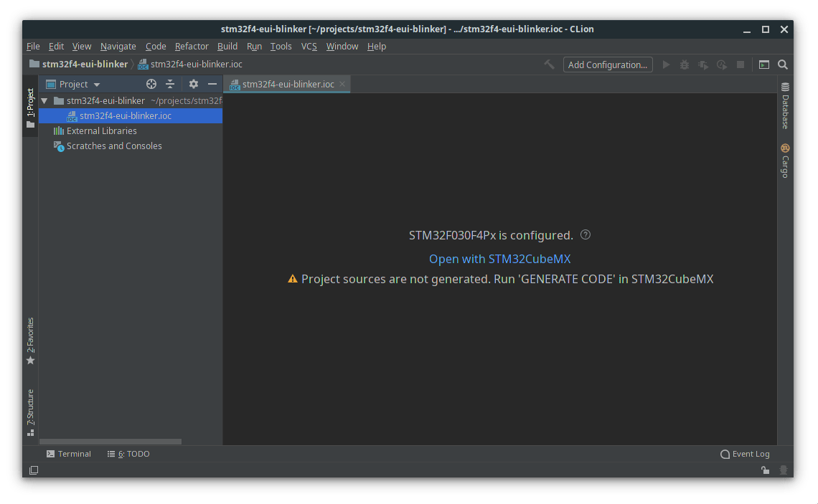Toggle tool window bars icon in status bar

[x=34, y=470]
